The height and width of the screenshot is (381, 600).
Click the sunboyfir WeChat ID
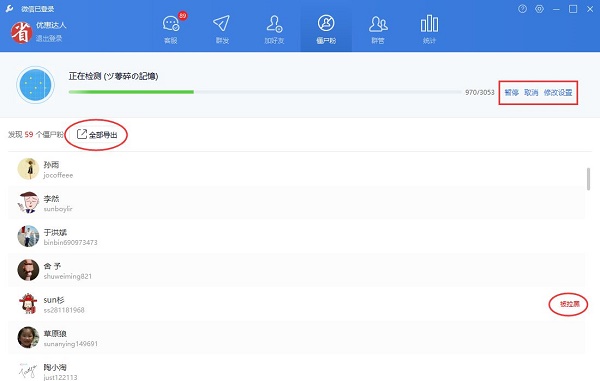click(x=58, y=209)
